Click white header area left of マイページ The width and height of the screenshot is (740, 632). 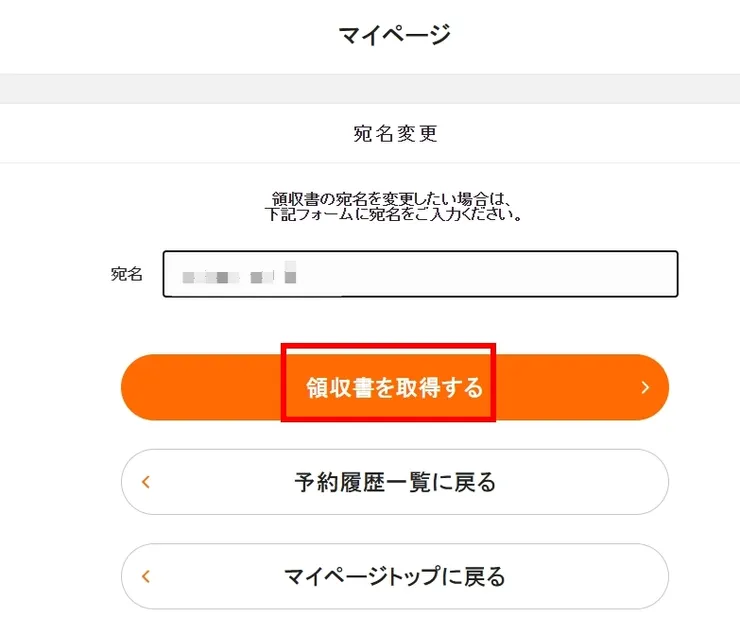[150, 35]
